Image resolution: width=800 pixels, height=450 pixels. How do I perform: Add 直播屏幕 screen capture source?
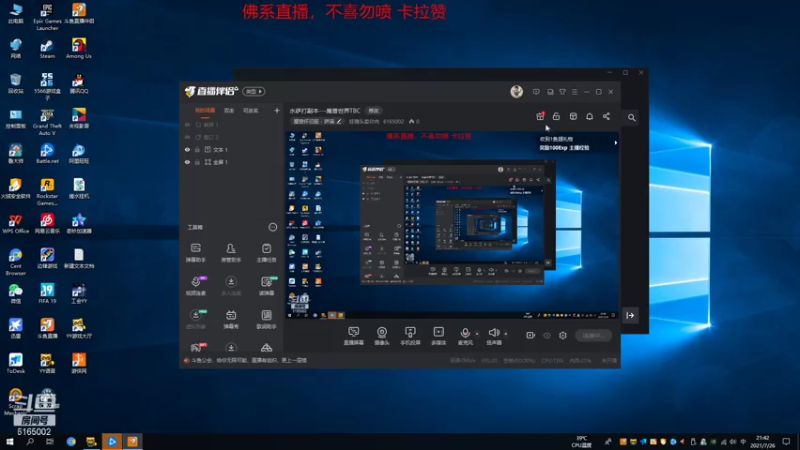click(354, 336)
